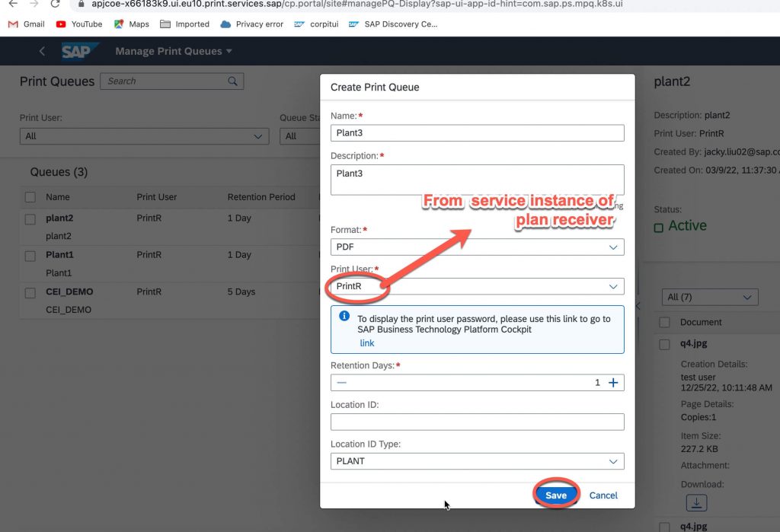Click the SAP shell back chevron
The width and height of the screenshot is (780, 532).
click(x=43, y=51)
